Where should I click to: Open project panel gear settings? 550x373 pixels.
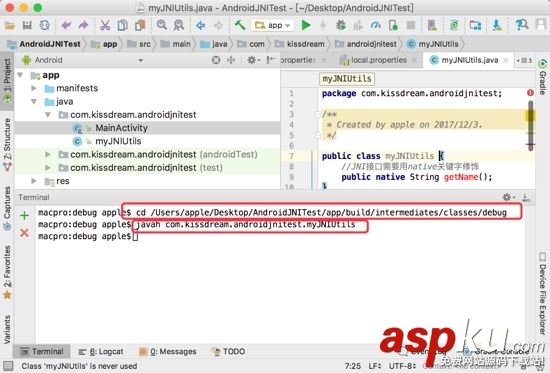pyautogui.click(x=253, y=60)
